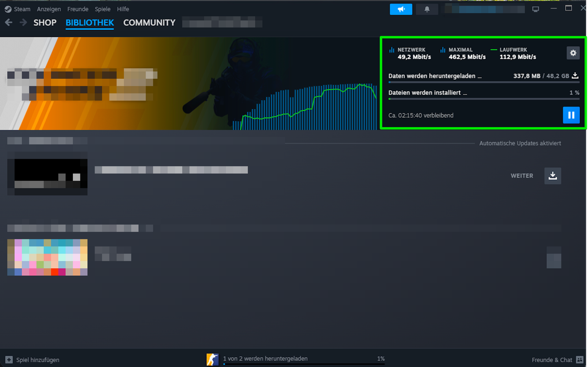Pause the current download
The image size is (588, 367).
click(571, 115)
